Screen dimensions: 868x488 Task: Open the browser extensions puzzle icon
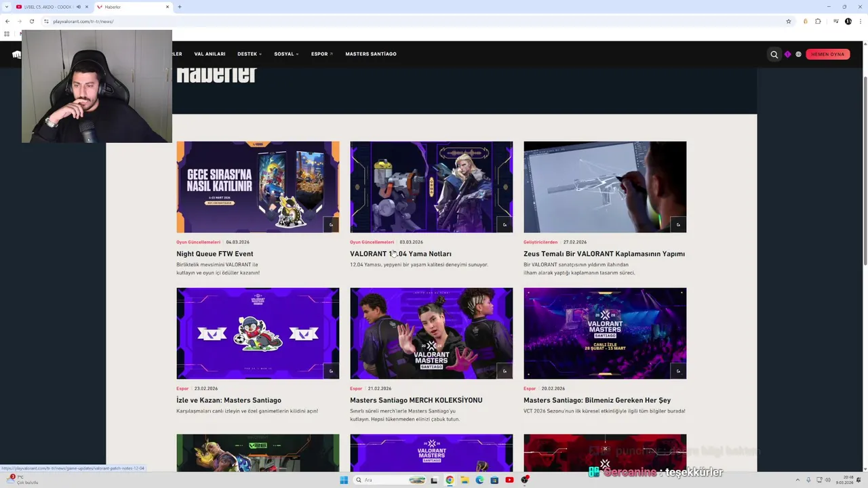[818, 21]
